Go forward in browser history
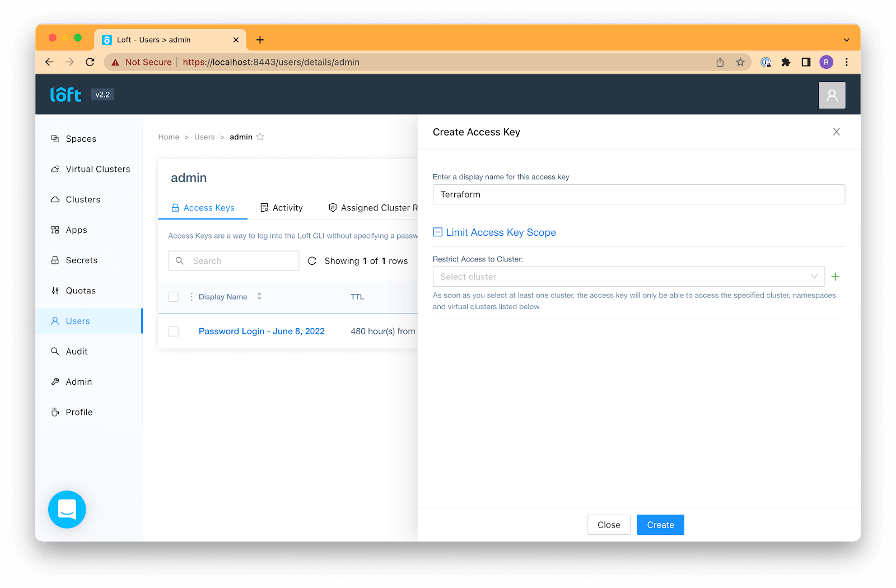This screenshot has height=588, width=896. [69, 62]
